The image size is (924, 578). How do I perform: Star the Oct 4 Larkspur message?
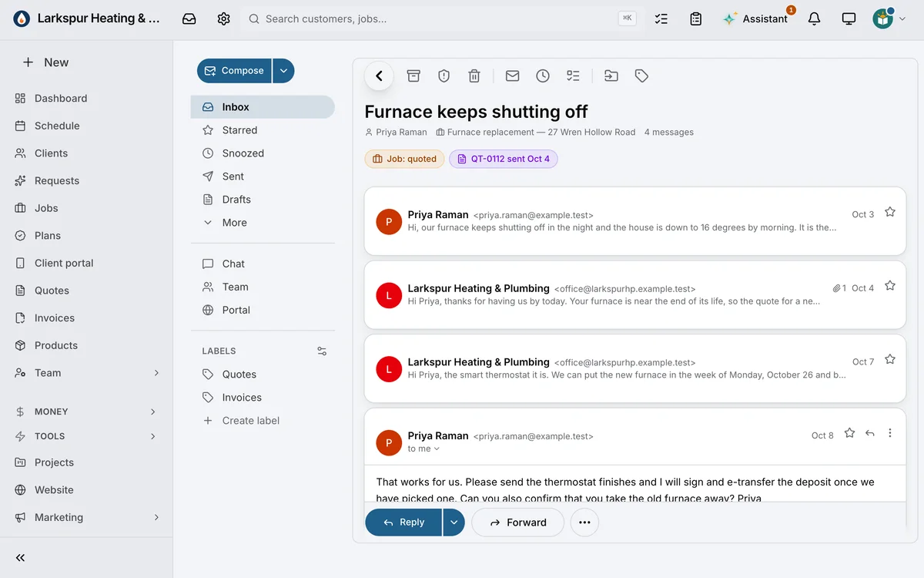click(890, 286)
